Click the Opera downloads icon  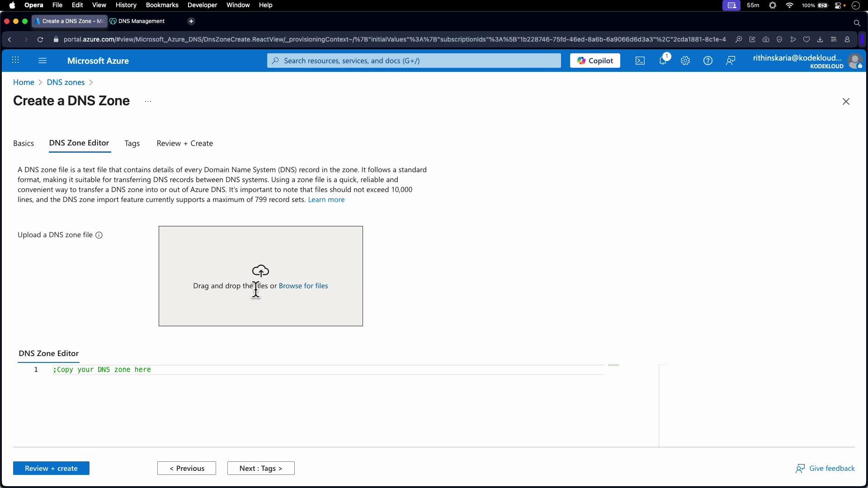click(x=820, y=40)
